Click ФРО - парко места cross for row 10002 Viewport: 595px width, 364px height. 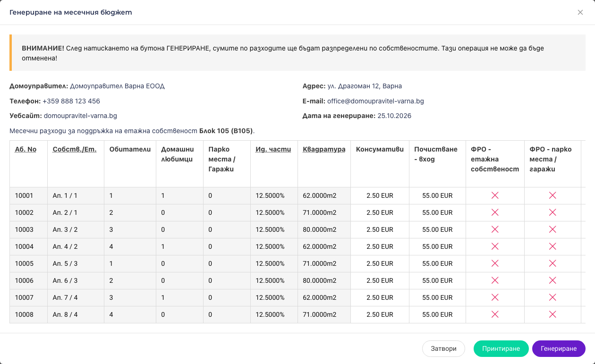pos(552,212)
